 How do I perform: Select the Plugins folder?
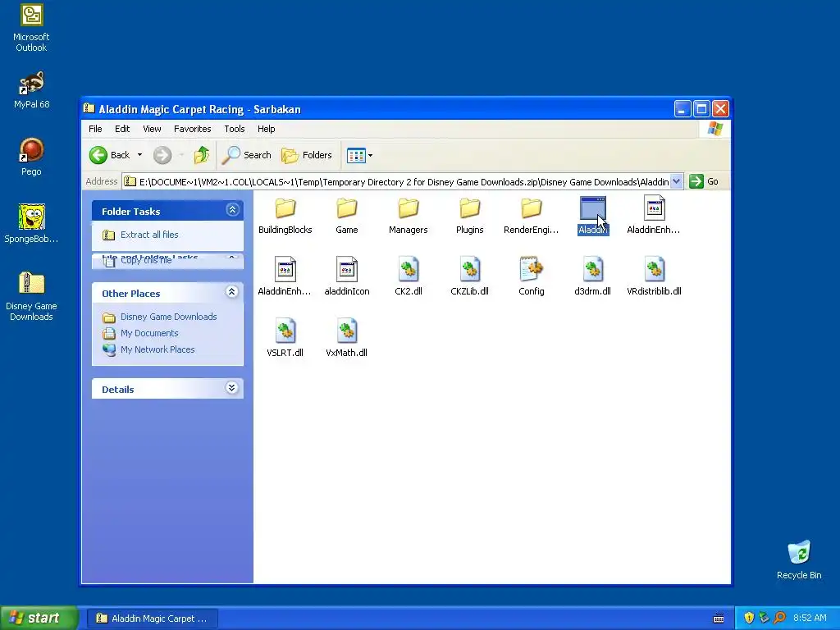point(470,216)
